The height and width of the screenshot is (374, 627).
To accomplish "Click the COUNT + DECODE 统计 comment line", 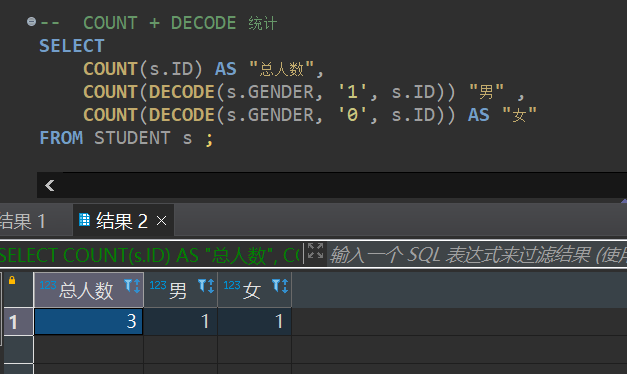I will [158, 23].
